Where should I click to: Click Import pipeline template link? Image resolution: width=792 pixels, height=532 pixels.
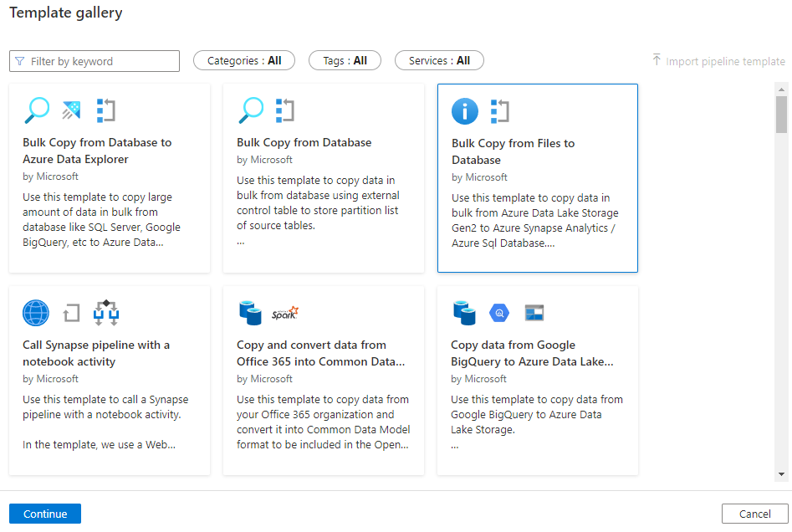click(724, 61)
